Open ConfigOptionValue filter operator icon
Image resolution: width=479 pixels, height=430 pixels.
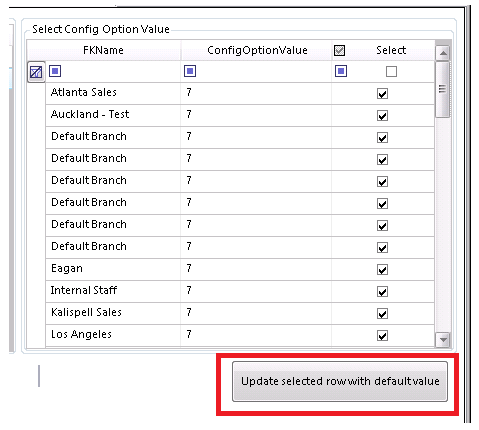190,71
